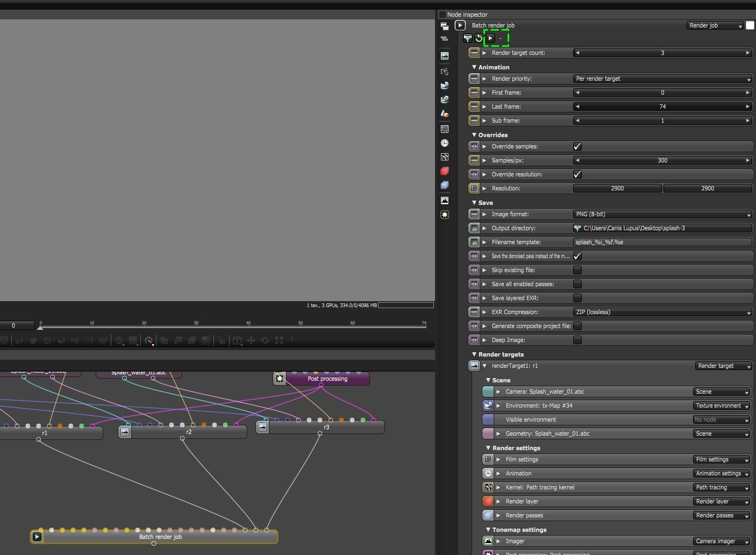The width and height of the screenshot is (756, 555).
Task: Click the Filename template input field
Action: [662, 242]
